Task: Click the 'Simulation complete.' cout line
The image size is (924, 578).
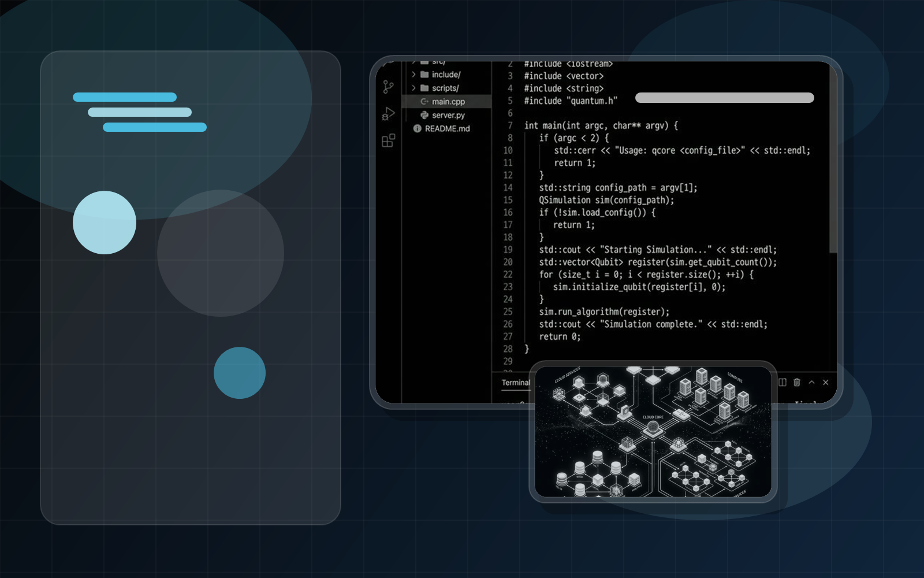Action: point(653,324)
